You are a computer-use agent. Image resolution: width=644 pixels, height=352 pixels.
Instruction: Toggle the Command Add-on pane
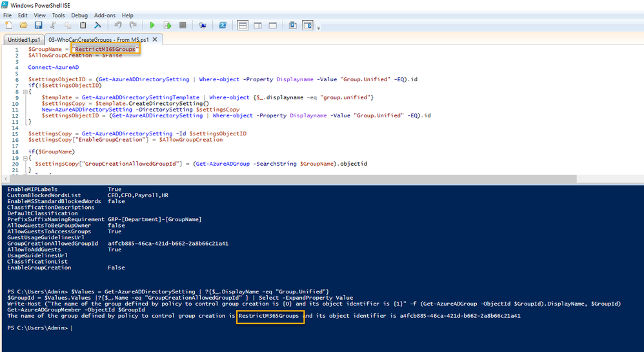tap(308, 25)
